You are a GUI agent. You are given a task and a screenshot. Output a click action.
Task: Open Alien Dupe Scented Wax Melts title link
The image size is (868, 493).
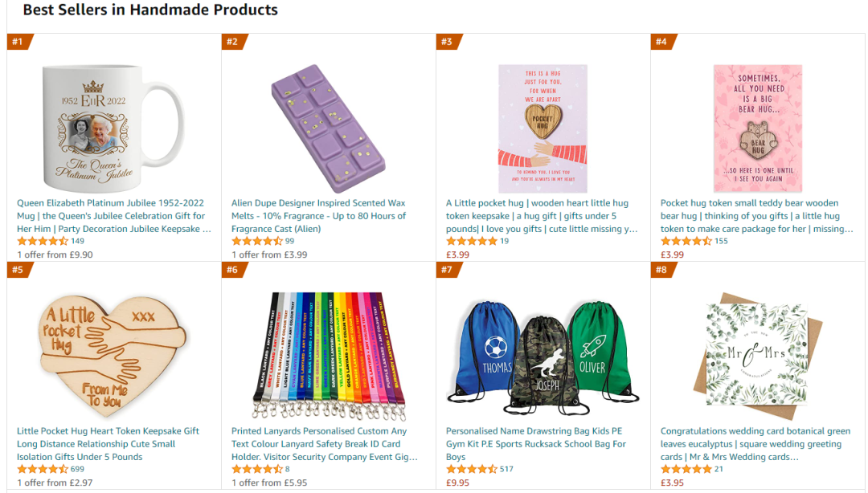[x=319, y=216]
